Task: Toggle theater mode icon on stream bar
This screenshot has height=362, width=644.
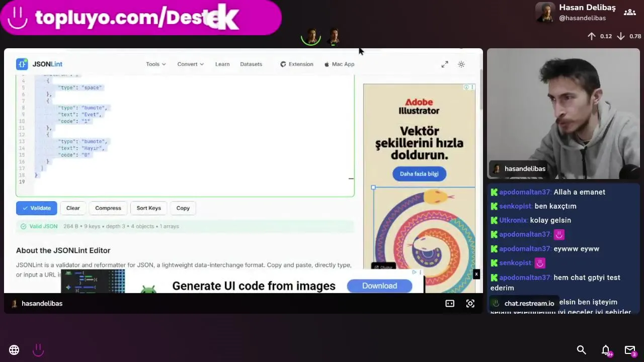Action: (x=450, y=304)
